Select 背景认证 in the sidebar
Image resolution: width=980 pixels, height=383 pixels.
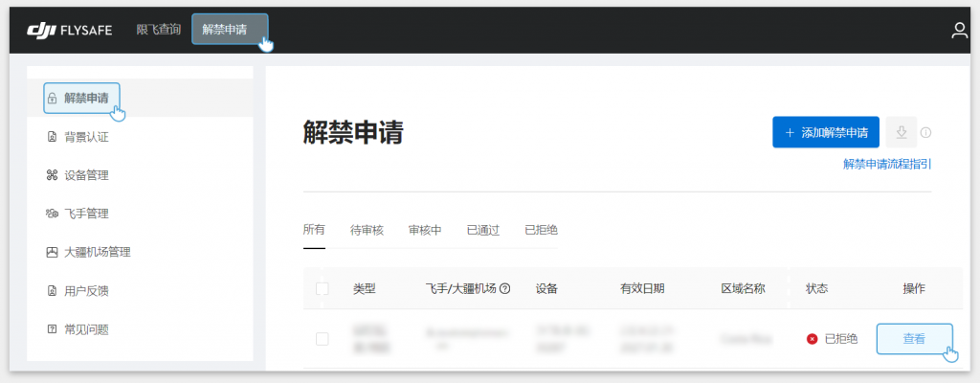coord(86,137)
